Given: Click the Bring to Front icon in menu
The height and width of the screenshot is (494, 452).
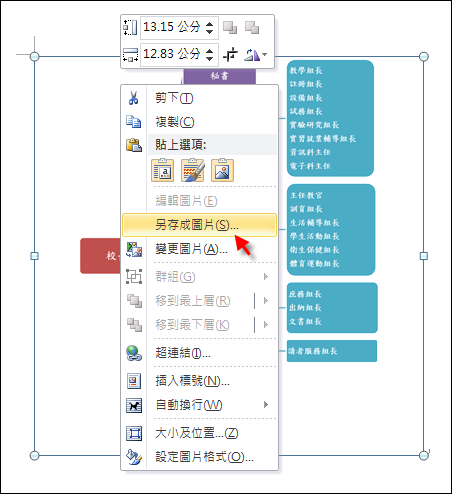Looking at the screenshot, I should [x=134, y=301].
